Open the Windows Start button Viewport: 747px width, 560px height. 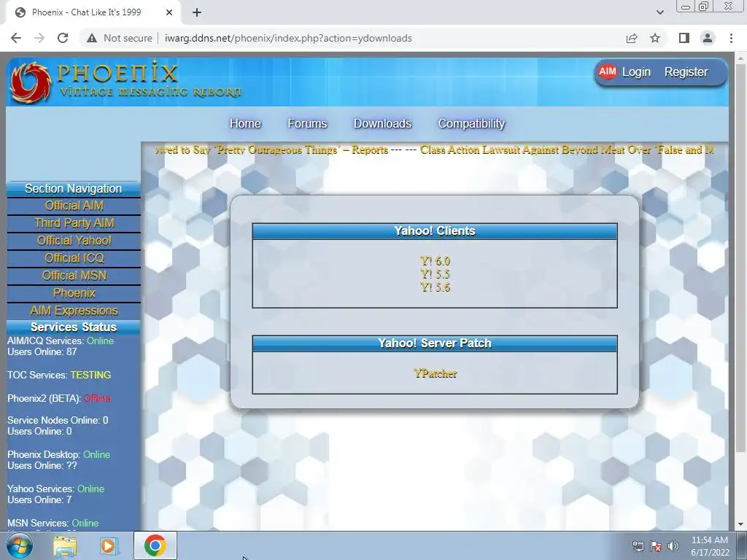coord(19,545)
